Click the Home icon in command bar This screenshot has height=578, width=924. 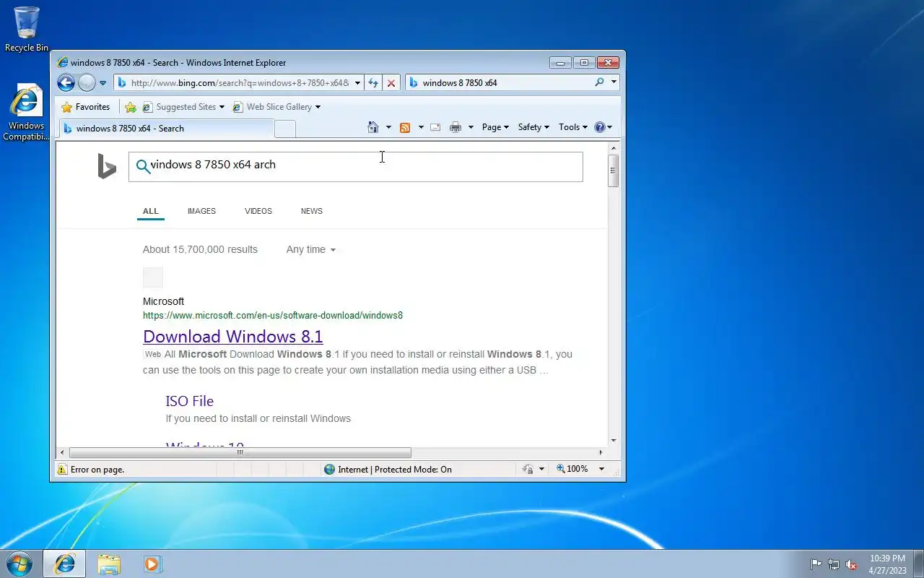coord(373,127)
